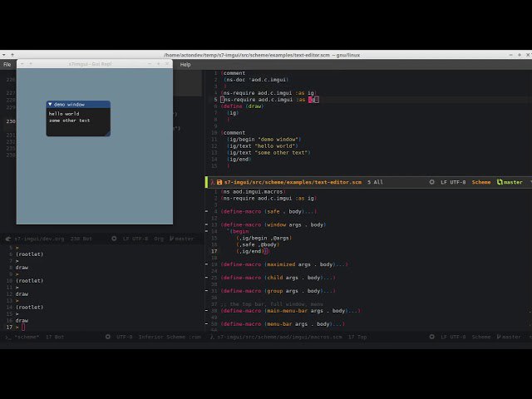Click the gear icon in macros.scm modeline
Viewport: 532px width, 399px height.
point(431,337)
